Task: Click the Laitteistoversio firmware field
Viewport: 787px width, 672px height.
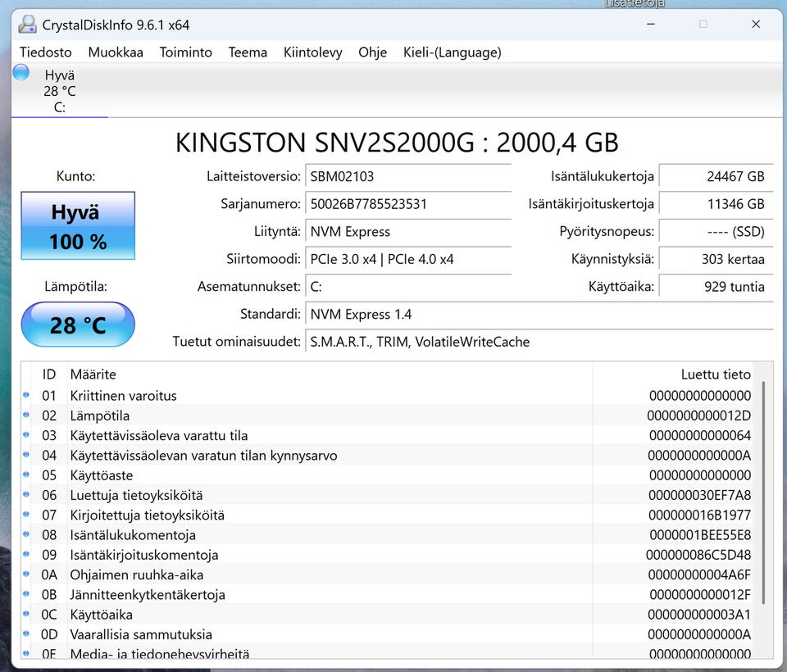Action: tap(407, 176)
